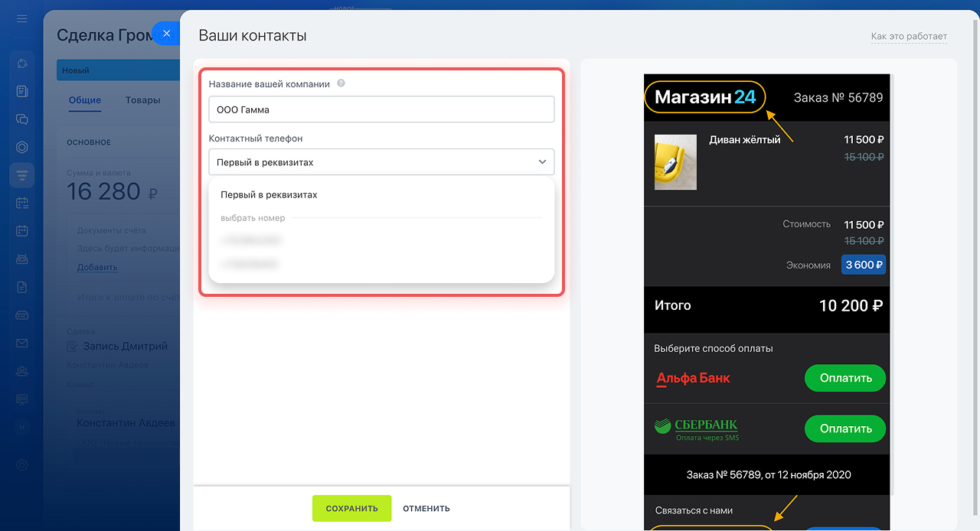Click the settings gear icon in the sidebar
980x531 pixels.
tap(21, 464)
